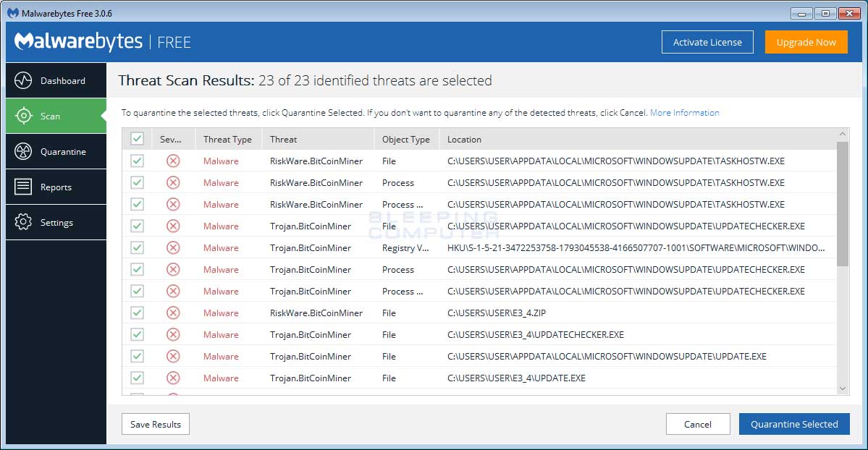This screenshot has height=450, width=868.
Task: Click severity icon for E3_4\UPDATE.EXE row
Action: (x=173, y=378)
